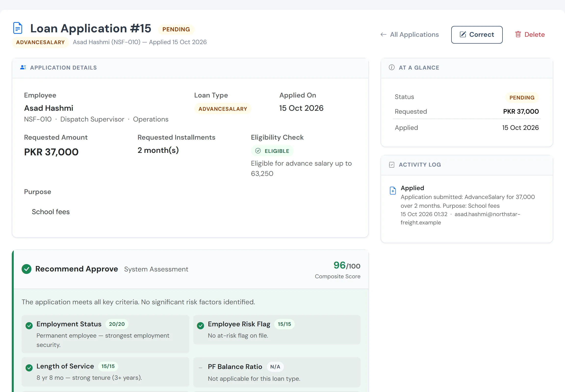The image size is (565, 392).
Task: Click the PF Balance Ratio dash icon
Action: click(200, 368)
